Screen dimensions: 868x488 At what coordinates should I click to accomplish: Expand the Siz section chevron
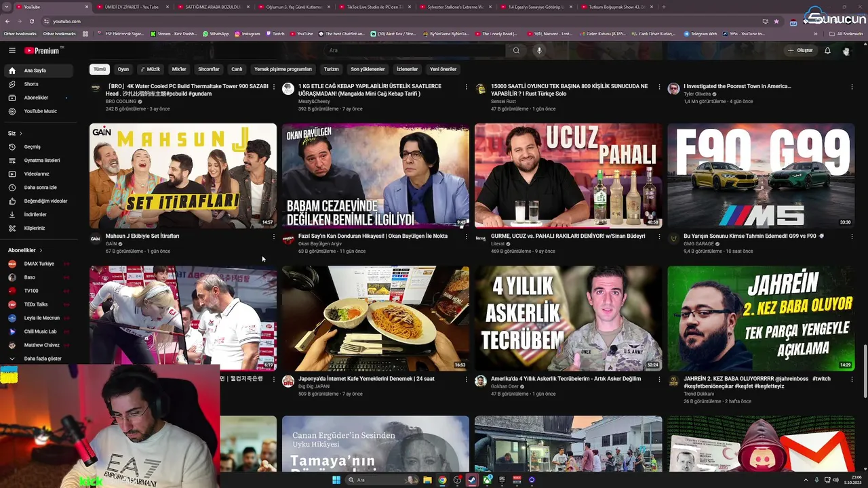click(21, 134)
